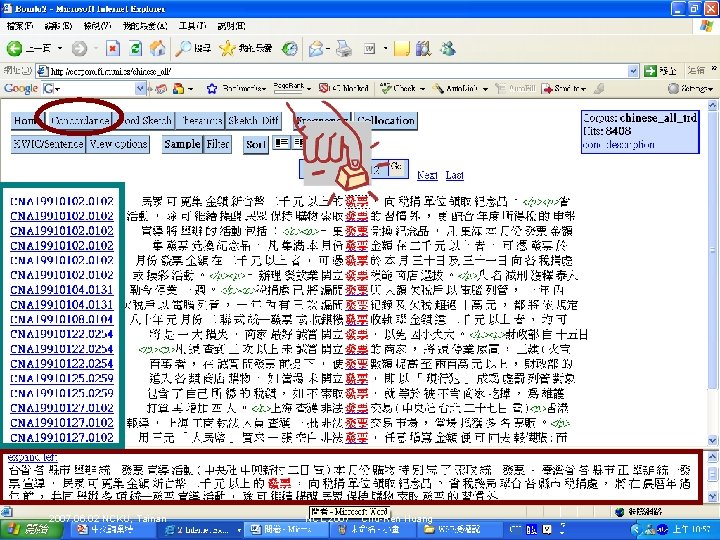Go back using the green Back arrow

pyautogui.click(x=15, y=48)
